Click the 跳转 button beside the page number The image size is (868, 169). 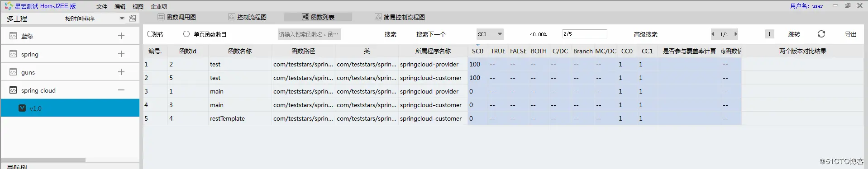(x=794, y=34)
